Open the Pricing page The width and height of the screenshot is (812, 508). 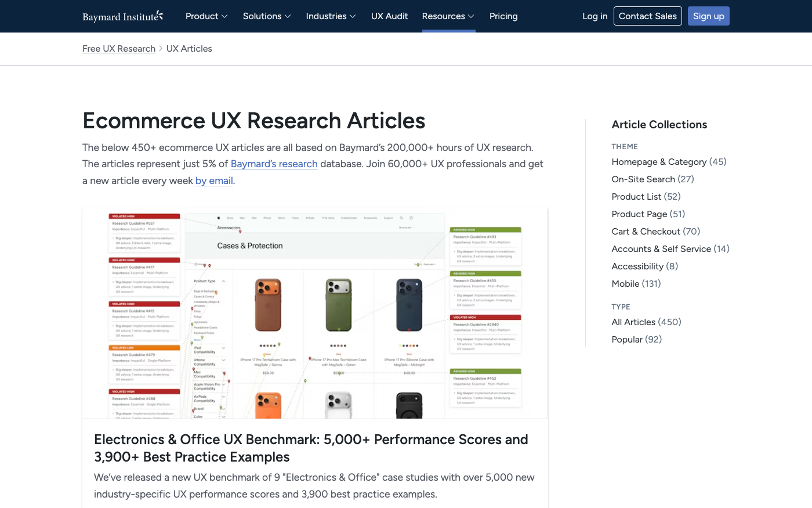tap(503, 16)
